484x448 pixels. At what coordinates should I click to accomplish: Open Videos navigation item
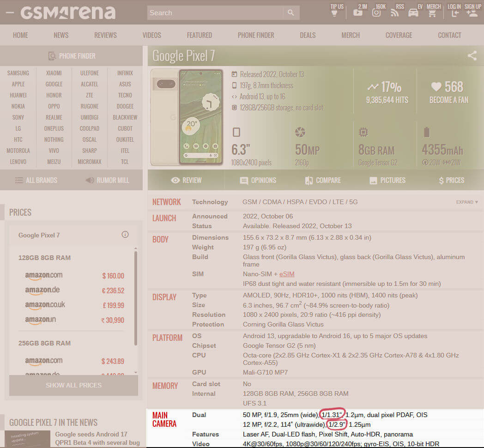click(152, 35)
